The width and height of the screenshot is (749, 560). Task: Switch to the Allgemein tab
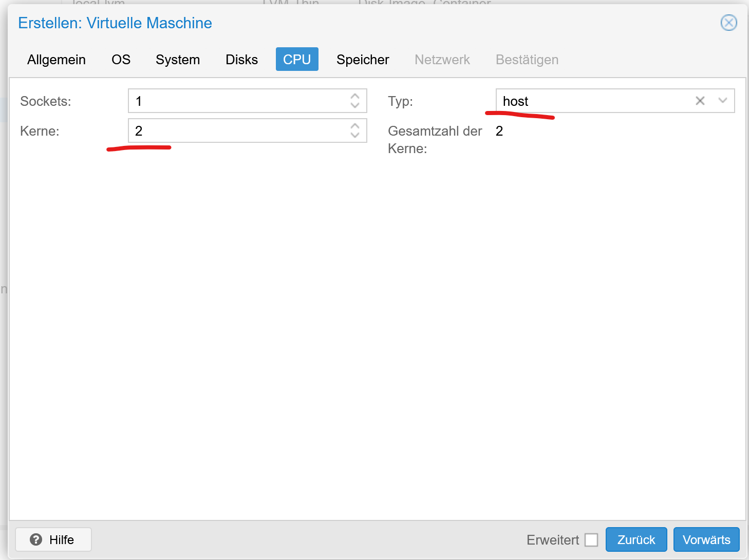tap(57, 60)
